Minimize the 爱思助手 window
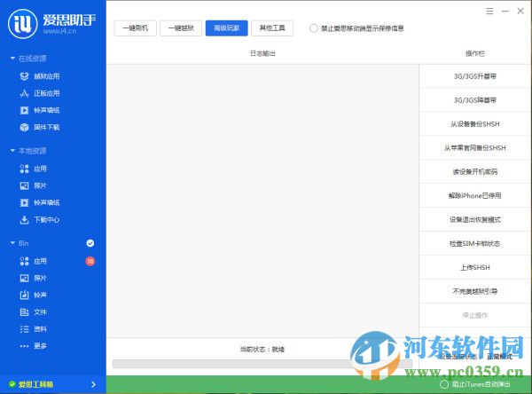532x394 pixels. click(505, 12)
